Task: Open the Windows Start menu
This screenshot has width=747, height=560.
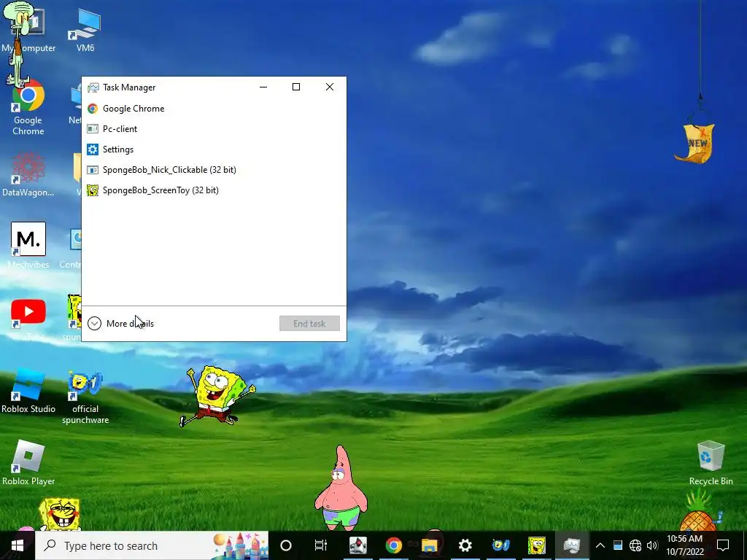Action: (x=18, y=545)
